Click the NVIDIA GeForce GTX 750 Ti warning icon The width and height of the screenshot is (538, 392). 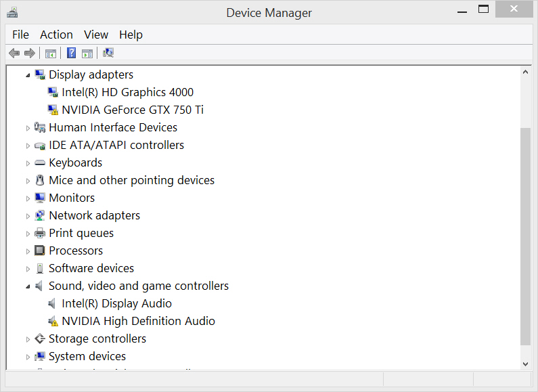pos(53,110)
